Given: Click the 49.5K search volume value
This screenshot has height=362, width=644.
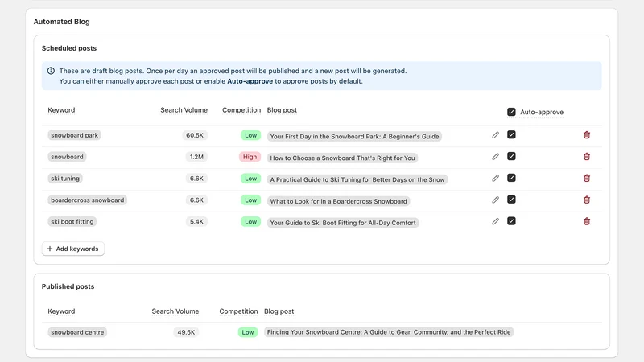Looking at the screenshot, I should point(186,332).
